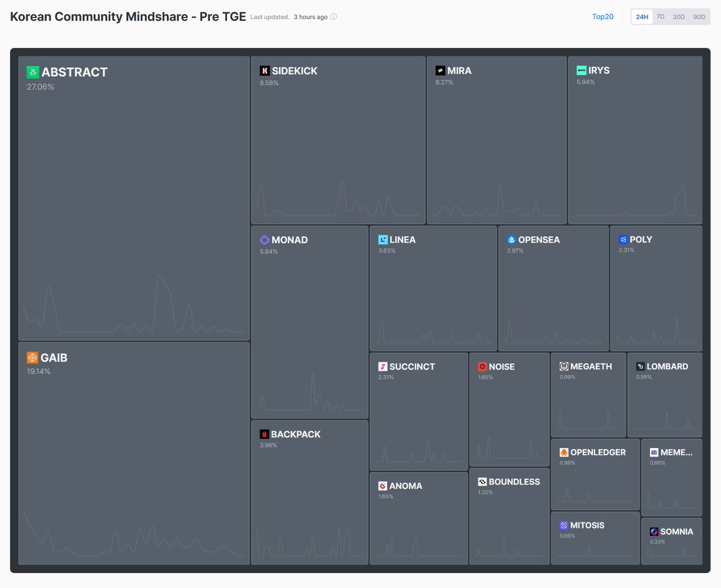Click the BACKPACK project name

296,434
